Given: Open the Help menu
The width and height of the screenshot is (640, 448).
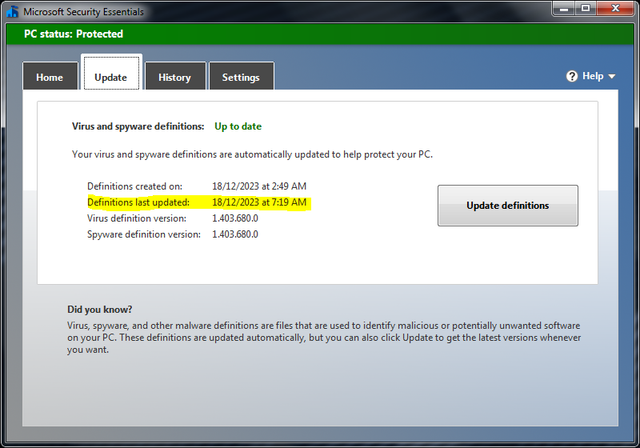Looking at the screenshot, I should click(x=591, y=76).
